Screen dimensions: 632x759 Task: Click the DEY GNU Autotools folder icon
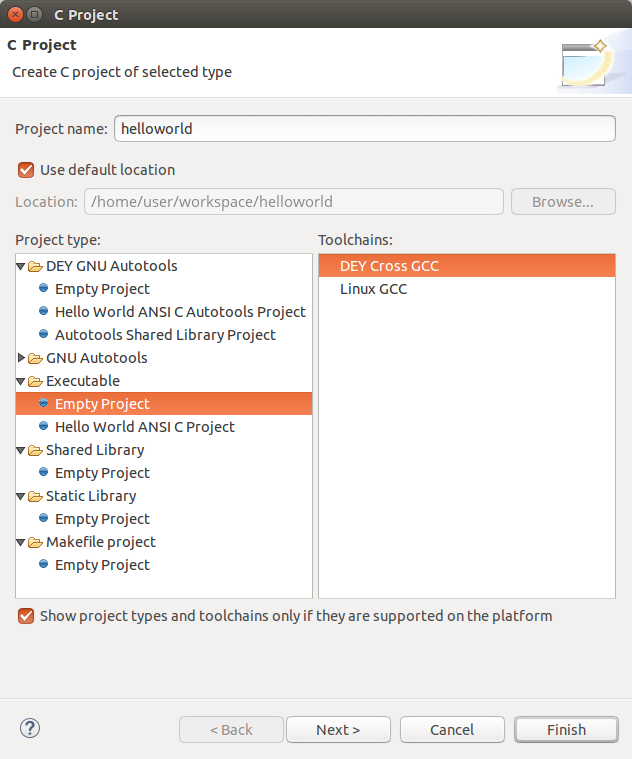click(x=36, y=266)
